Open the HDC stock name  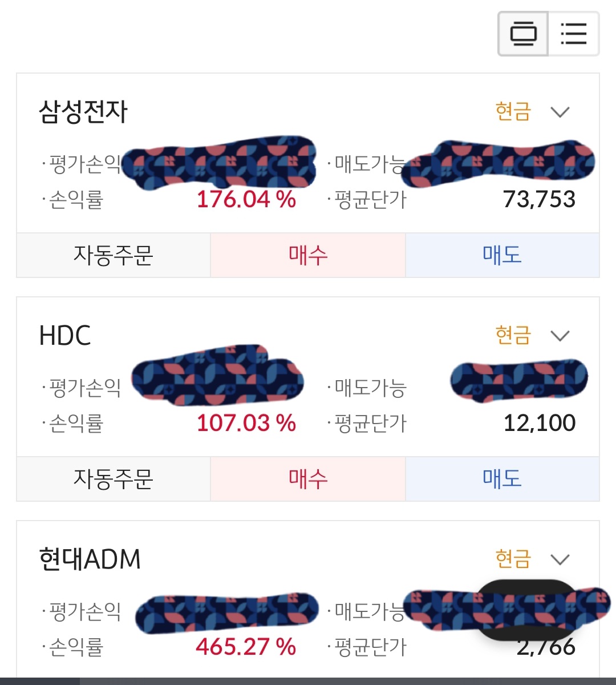coord(65,336)
